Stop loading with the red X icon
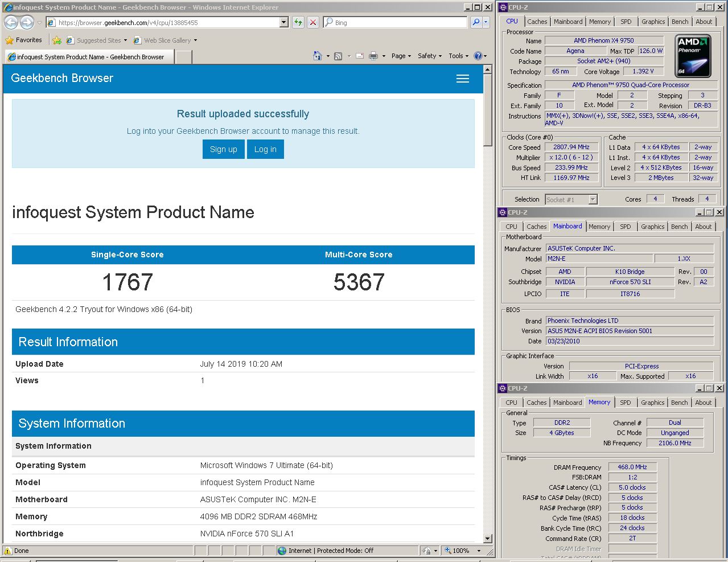The width and height of the screenshot is (728, 562). coord(313,22)
